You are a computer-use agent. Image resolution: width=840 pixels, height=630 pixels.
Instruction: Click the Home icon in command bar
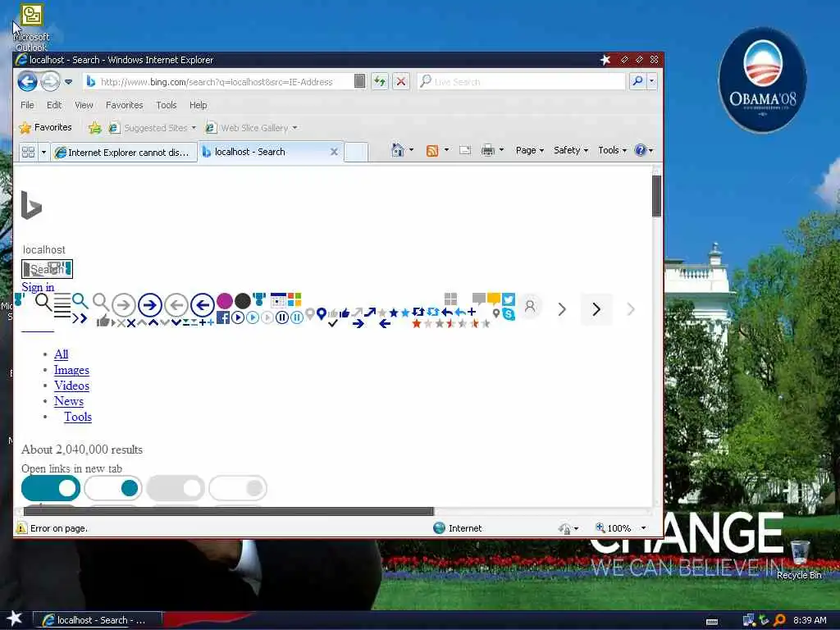398,150
